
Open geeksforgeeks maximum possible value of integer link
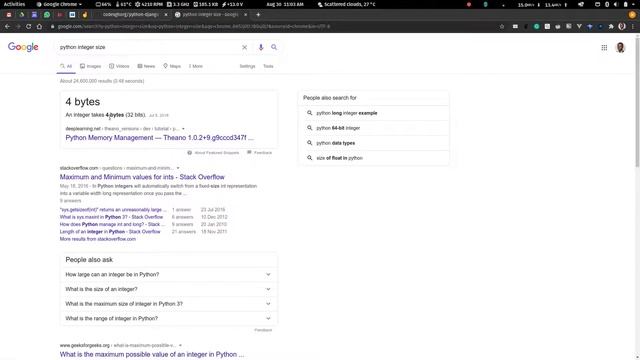152,354
